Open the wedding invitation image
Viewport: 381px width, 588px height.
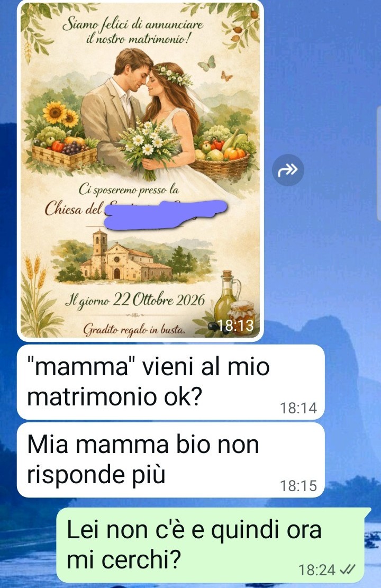pos(140,170)
